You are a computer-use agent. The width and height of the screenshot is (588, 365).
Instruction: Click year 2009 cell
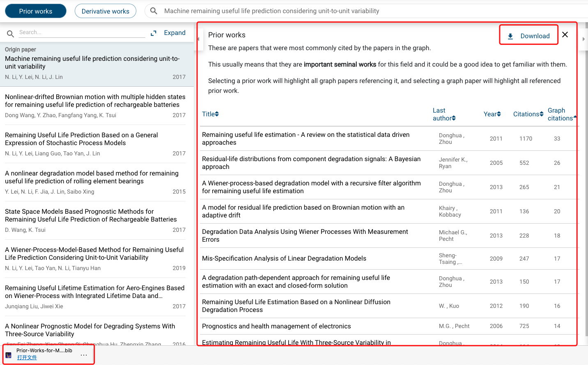pos(496,259)
